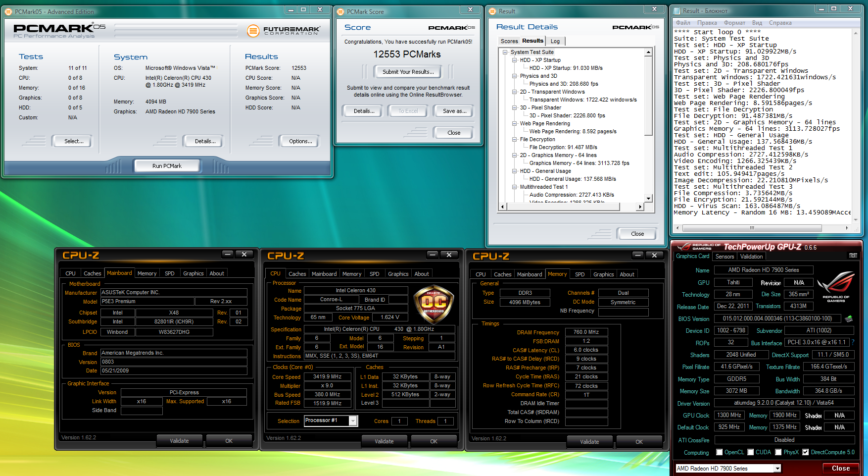Open the Sensors tab in GPU-Z
The width and height of the screenshot is (868, 476).
724,257
